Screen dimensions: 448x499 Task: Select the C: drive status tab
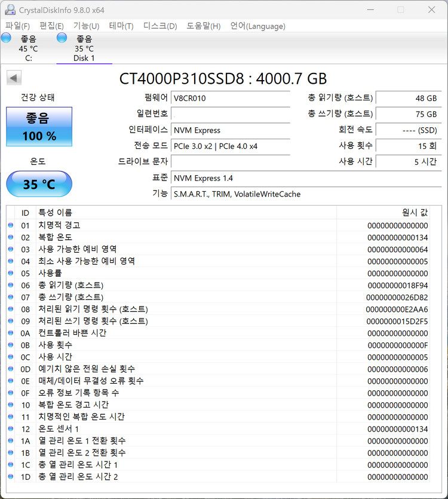pos(28,48)
